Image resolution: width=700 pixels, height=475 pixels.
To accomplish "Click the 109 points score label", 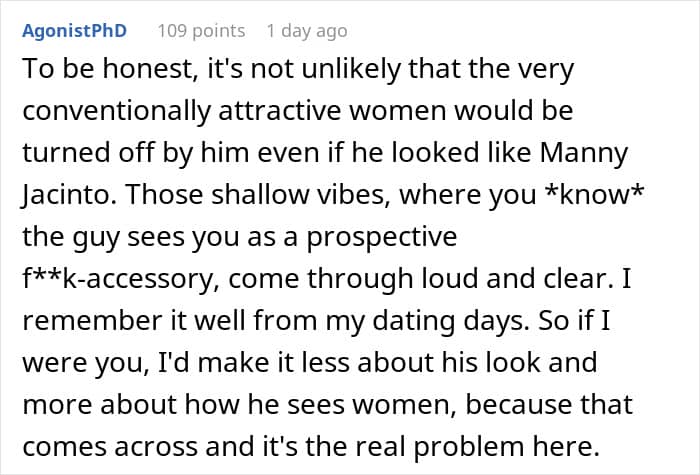I will [x=201, y=31].
